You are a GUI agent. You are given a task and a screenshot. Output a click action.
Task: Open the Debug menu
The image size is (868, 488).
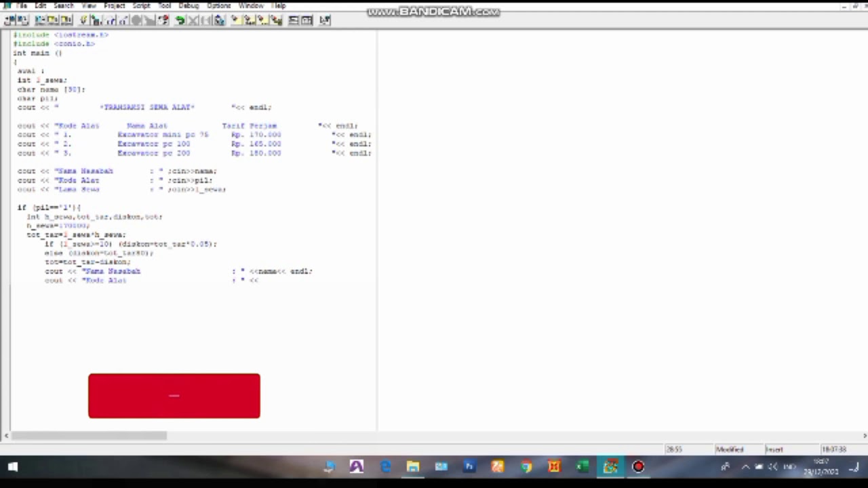point(189,5)
